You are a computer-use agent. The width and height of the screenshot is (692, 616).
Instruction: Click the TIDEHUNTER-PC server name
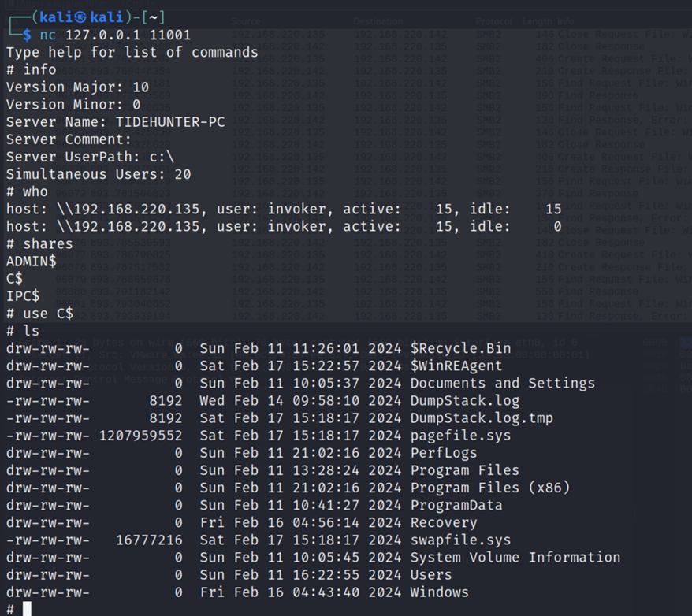click(170, 121)
